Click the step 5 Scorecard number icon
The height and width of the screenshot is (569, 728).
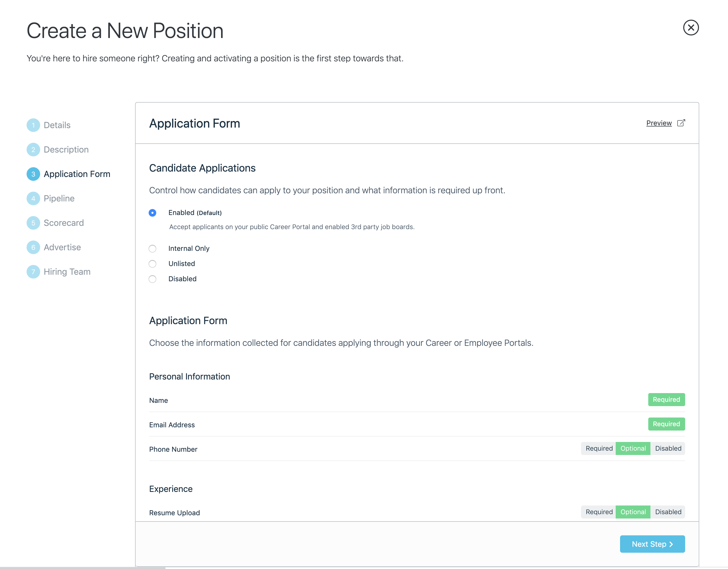[x=33, y=223]
